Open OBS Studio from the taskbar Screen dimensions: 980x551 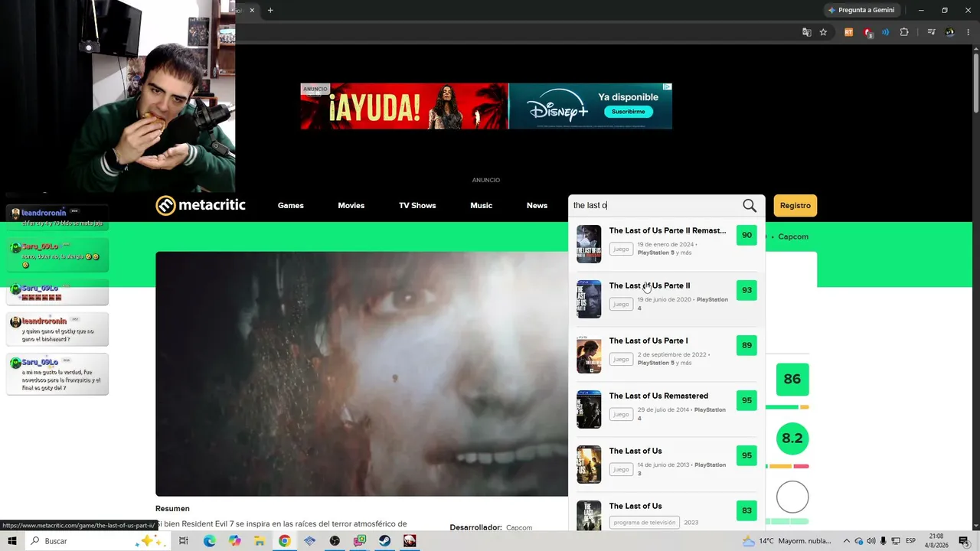(x=335, y=541)
